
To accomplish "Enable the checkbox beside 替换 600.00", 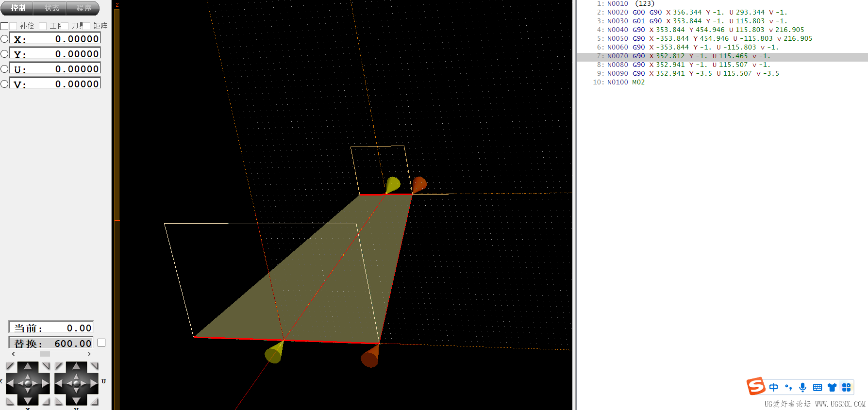I will (x=101, y=343).
